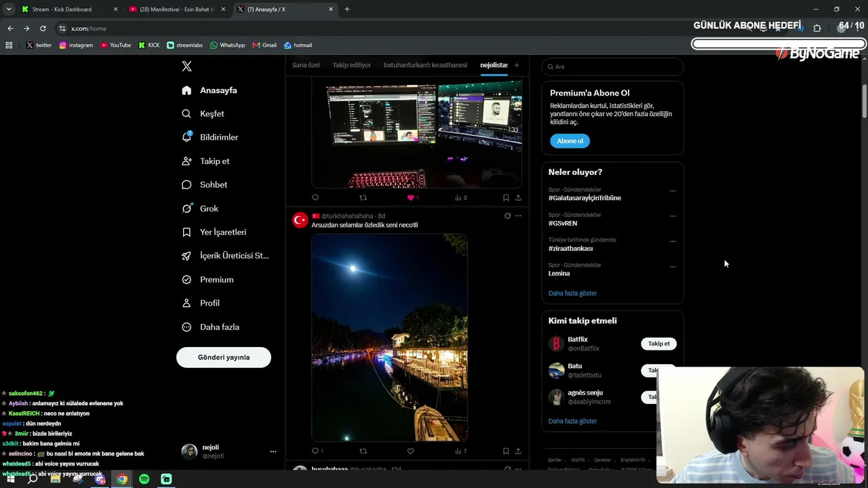This screenshot has width=868, height=488.
Task: Select the nejolistas tab
Action: 494,65
